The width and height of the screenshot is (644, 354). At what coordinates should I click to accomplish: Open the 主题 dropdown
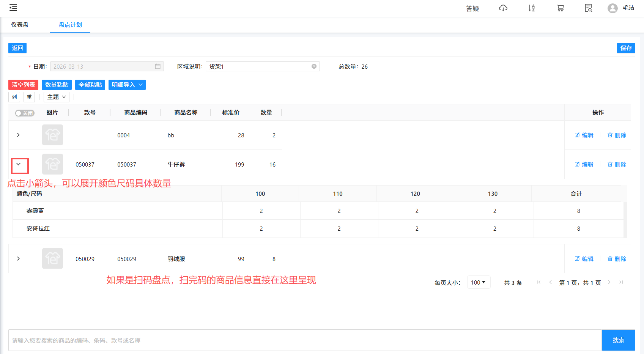tap(56, 97)
